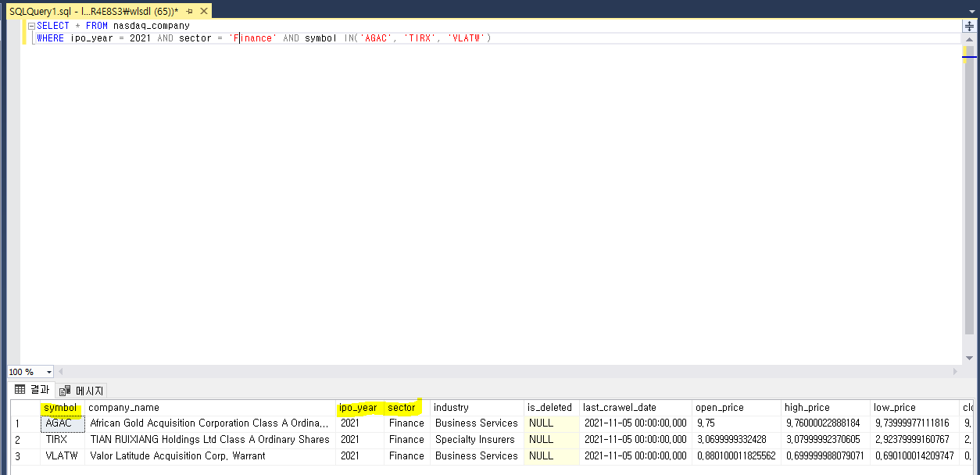Screen dimensions: 980x475
Task: Click the WHERE keyword in the query
Action: 51,38
